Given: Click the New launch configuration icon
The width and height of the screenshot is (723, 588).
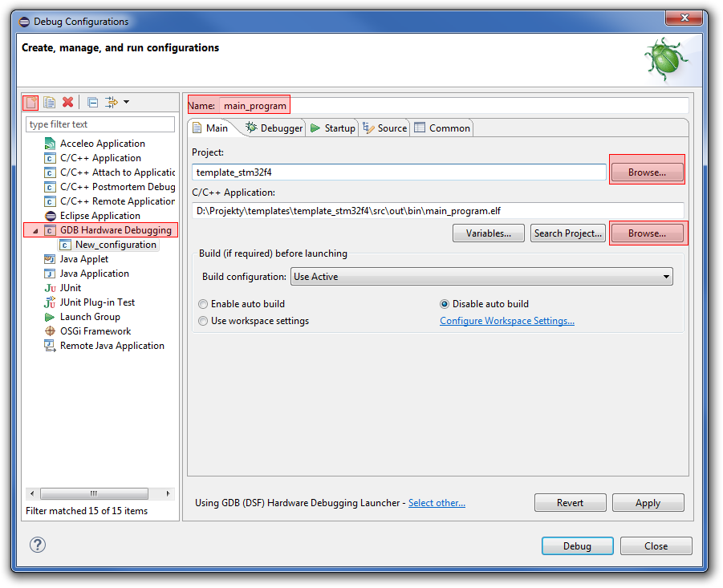Looking at the screenshot, I should (x=30, y=102).
